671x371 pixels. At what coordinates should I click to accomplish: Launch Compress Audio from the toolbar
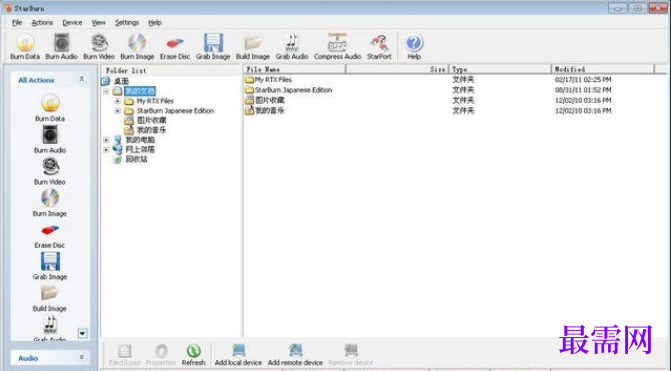point(337,47)
